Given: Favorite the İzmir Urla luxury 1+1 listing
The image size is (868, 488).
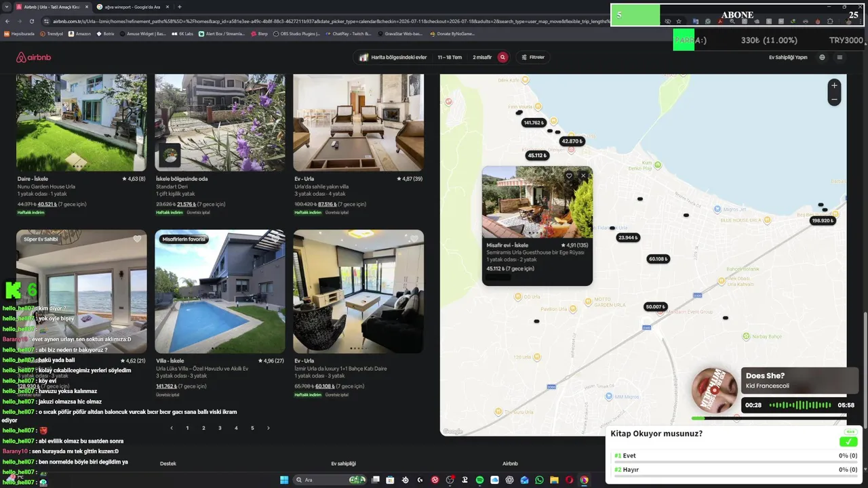Looking at the screenshot, I should (414, 239).
